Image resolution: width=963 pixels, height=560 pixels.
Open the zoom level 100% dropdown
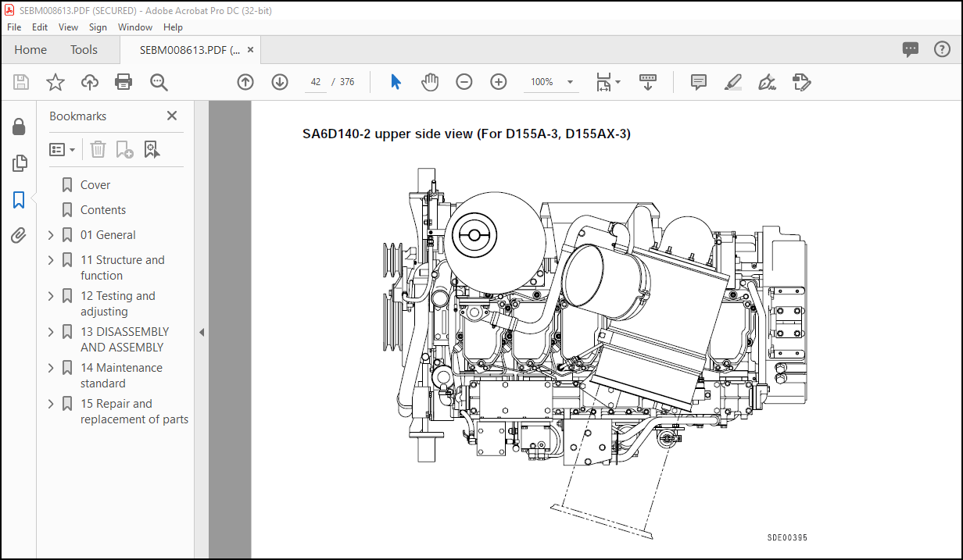click(x=553, y=82)
